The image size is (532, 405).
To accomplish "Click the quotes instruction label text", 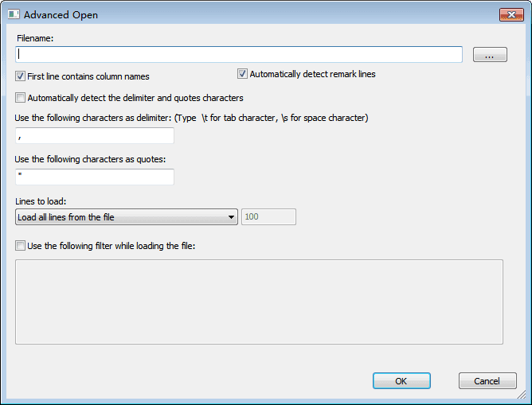I will click(x=90, y=159).
